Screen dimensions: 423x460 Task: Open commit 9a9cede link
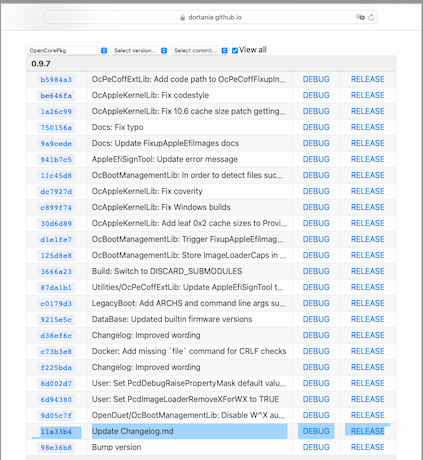click(56, 144)
